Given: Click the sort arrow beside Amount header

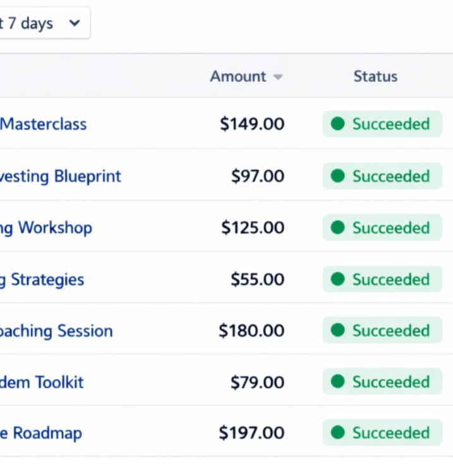Looking at the screenshot, I should click(x=277, y=77).
